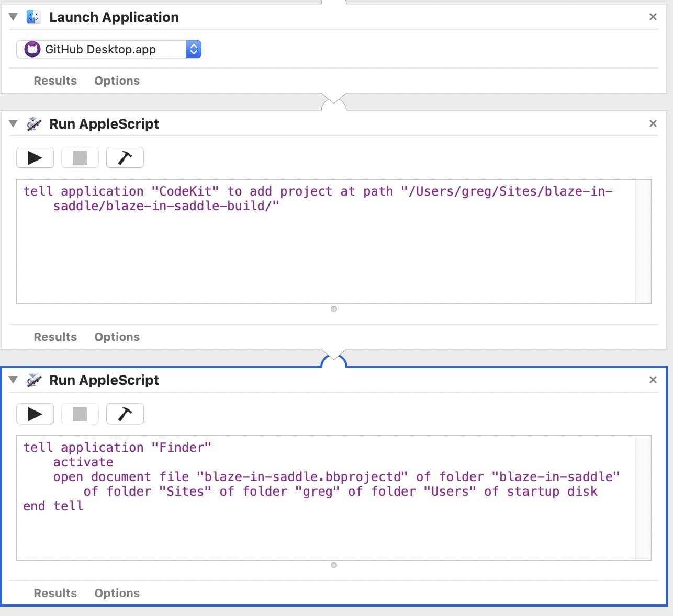The height and width of the screenshot is (616, 673).
Task: Collapse the CodeKit Run AppleScript action
Action: 14,123
